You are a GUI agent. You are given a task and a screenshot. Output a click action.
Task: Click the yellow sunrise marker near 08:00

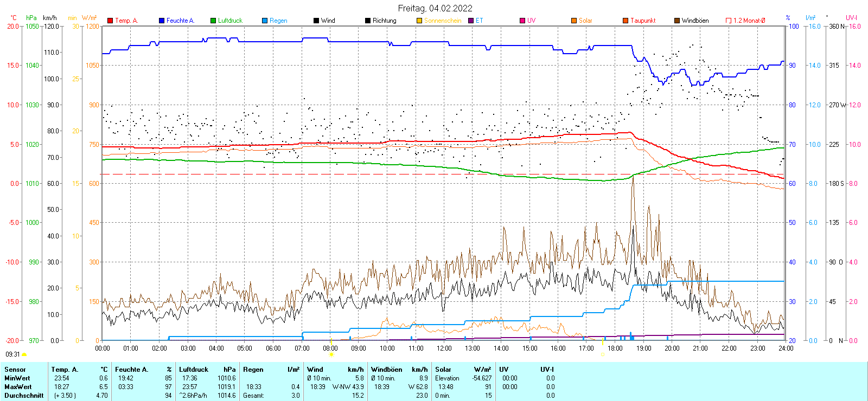(x=331, y=354)
